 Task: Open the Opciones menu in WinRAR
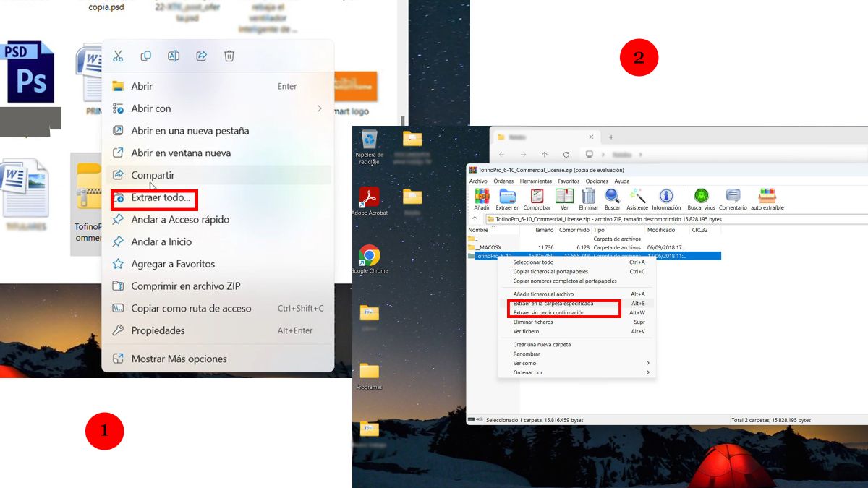[x=597, y=181]
